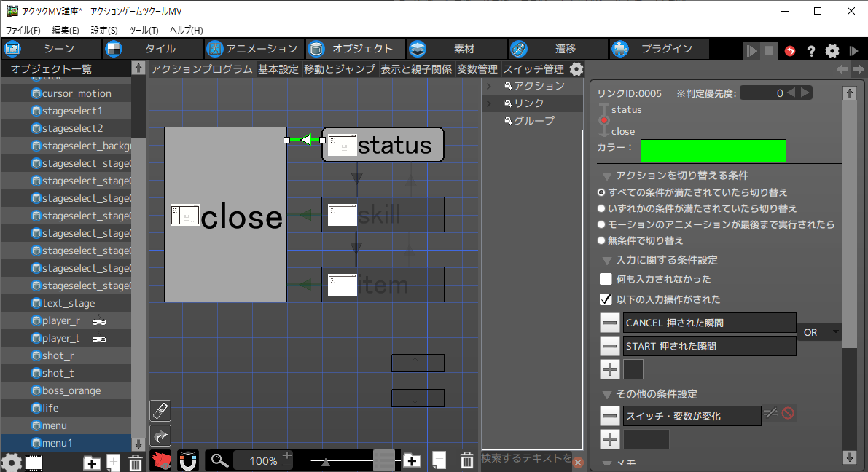Click the curved arrow icon in canvas
The width and height of the screenshot is (868, 472).
coord(160,436)
